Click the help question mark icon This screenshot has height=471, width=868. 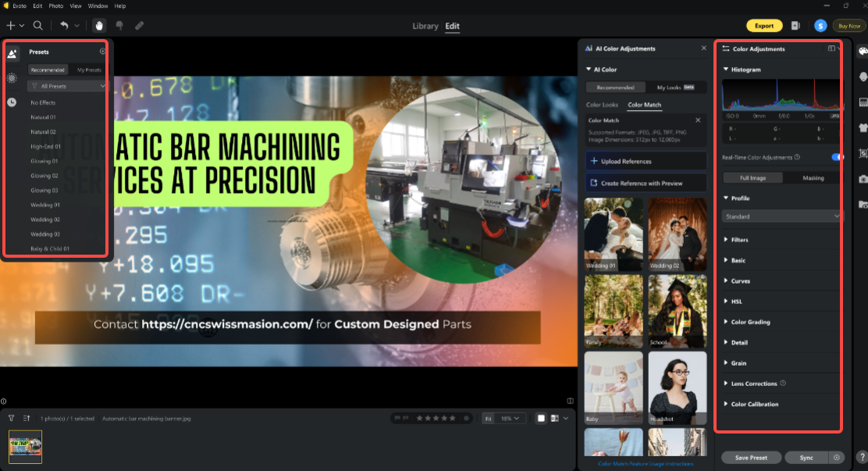pyautogui.click(x=862, y=457)
